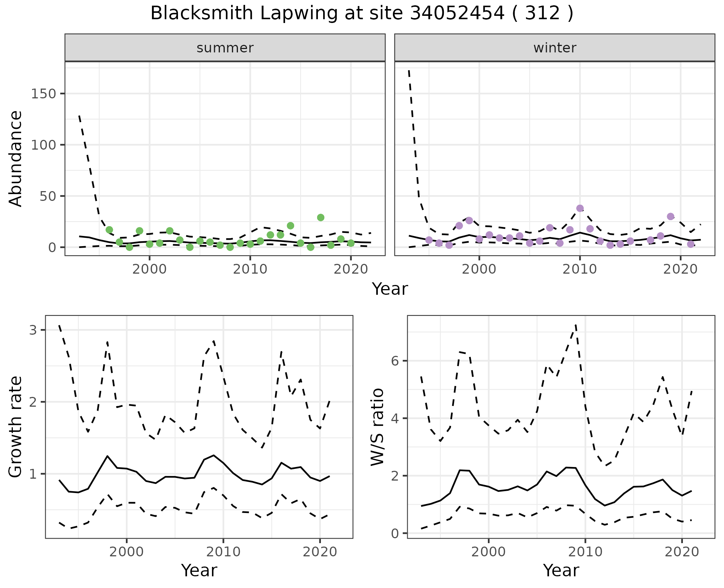Click the Year label under W/S ratio plot
Image resolution: width=724 pixels, height=588 pixels.
click(561, 570)
